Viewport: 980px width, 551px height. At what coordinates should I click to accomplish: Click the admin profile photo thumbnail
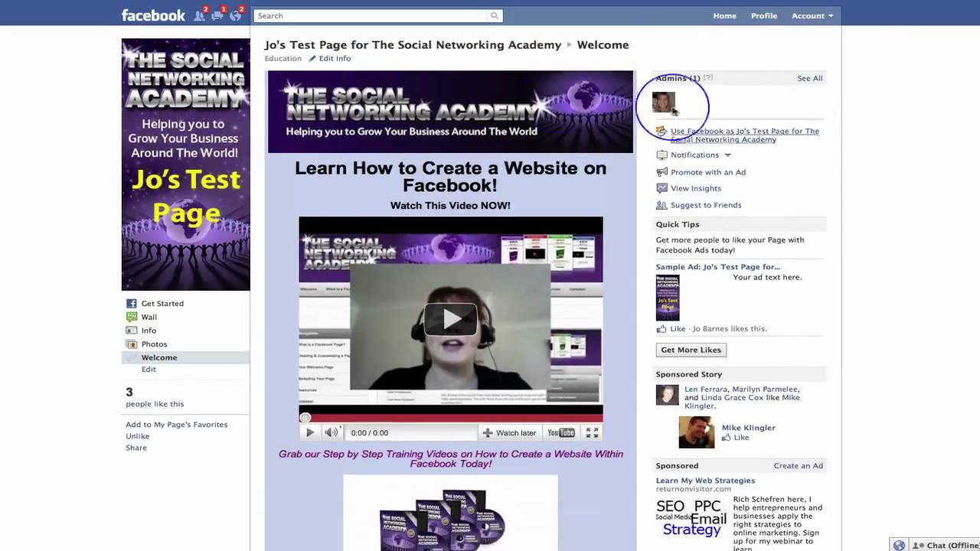(663, 103)
